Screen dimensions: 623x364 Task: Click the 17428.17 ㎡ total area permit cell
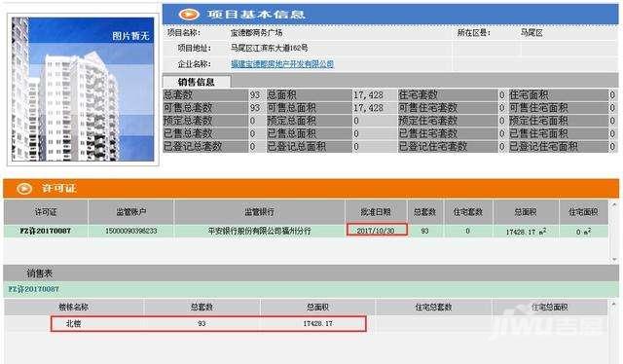526,232
